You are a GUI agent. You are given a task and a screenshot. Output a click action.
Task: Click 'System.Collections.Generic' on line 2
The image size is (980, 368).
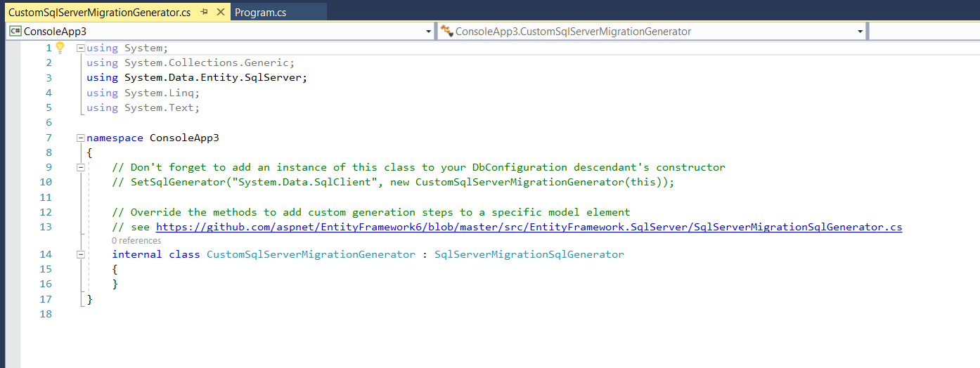click(207, 63)
